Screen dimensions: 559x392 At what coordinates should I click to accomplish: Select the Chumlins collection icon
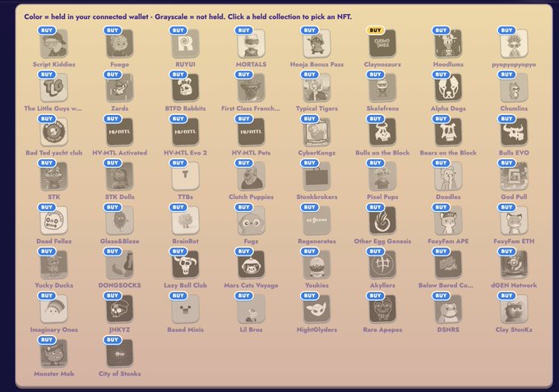point(514,88)
